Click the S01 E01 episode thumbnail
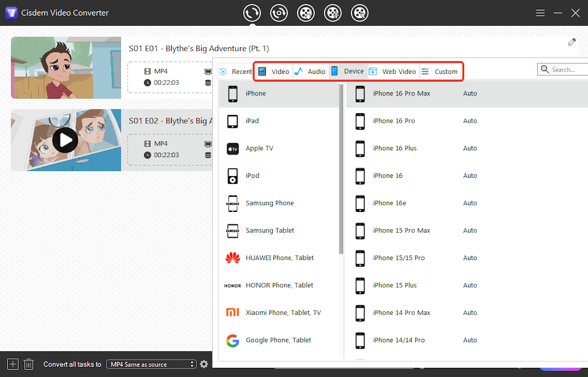Viewport: 588px width, 377px height. 65,68
